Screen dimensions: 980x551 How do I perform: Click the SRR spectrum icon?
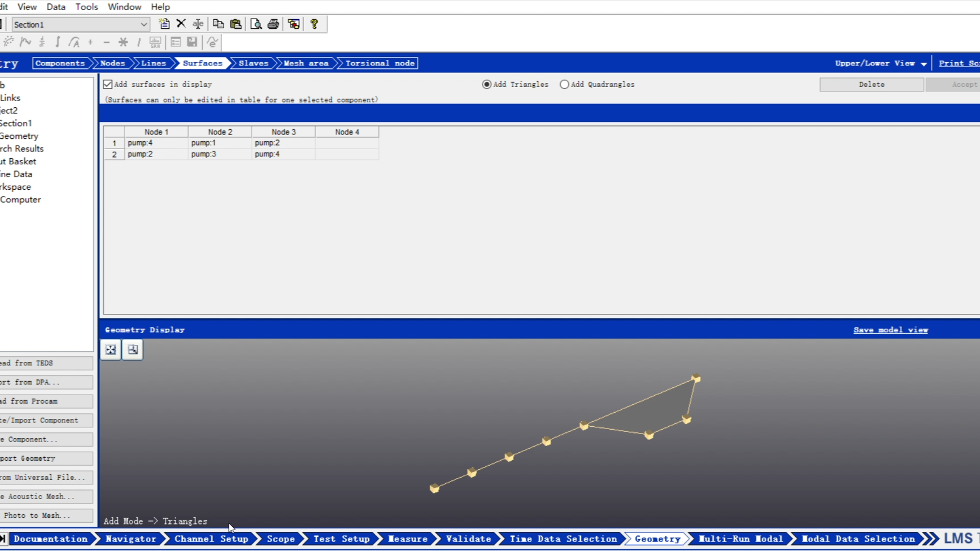(x=155, y=42)
